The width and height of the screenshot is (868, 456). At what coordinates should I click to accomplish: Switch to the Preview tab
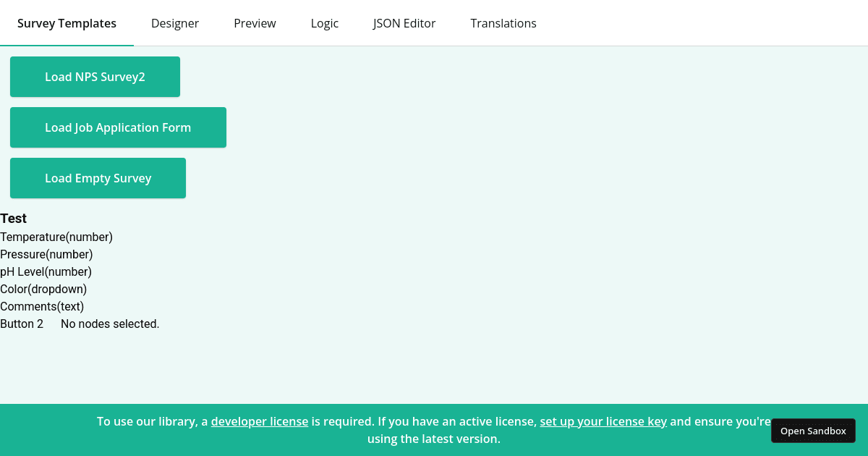pyautogui.click(x=255, y=23)
